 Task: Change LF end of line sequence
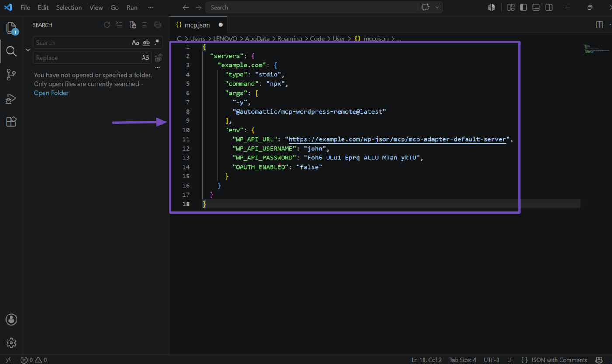pos(510,360)
